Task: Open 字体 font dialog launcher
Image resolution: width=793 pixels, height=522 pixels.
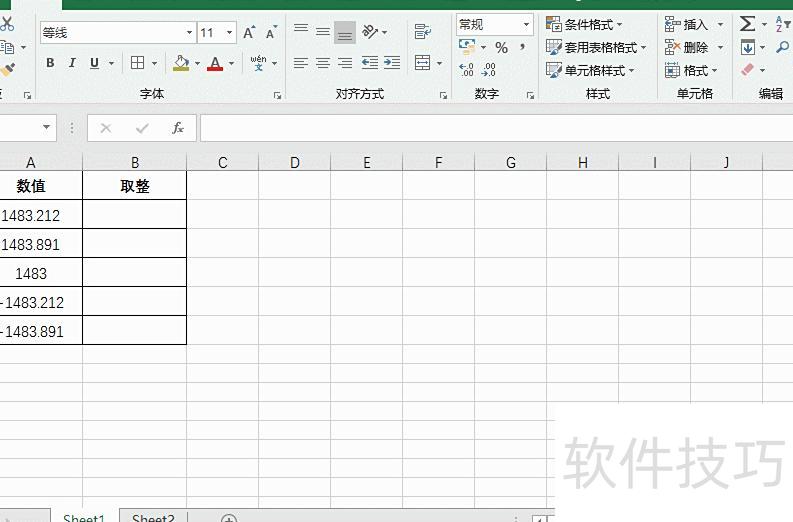Action: [x=277, y=95]
